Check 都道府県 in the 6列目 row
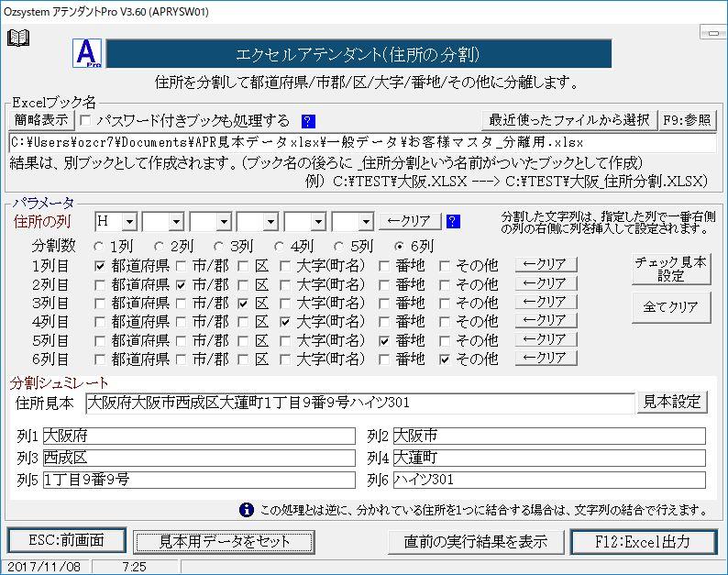Viewport: 728px width, 575px height. (x=100, y=359)
